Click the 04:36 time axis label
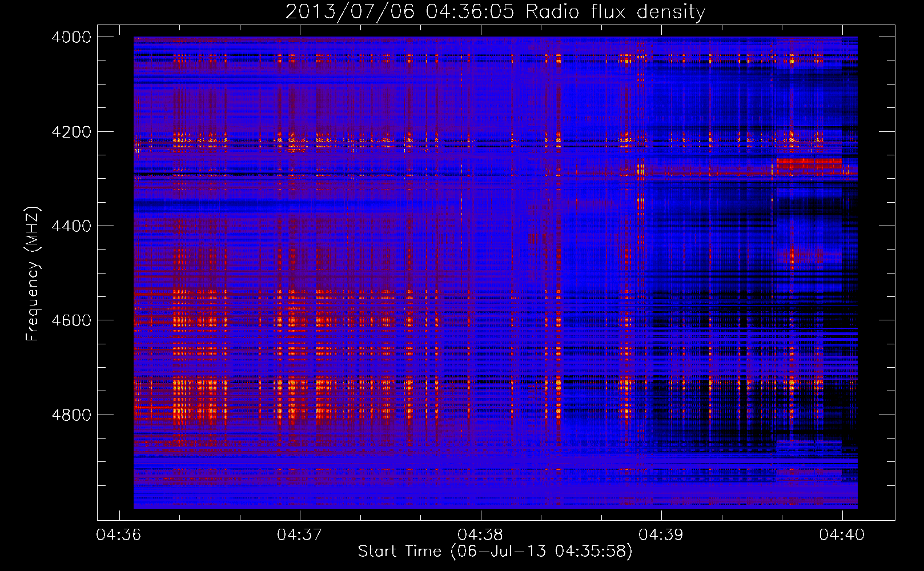Viewport: 924px width, 571px height. pos(119,535)
